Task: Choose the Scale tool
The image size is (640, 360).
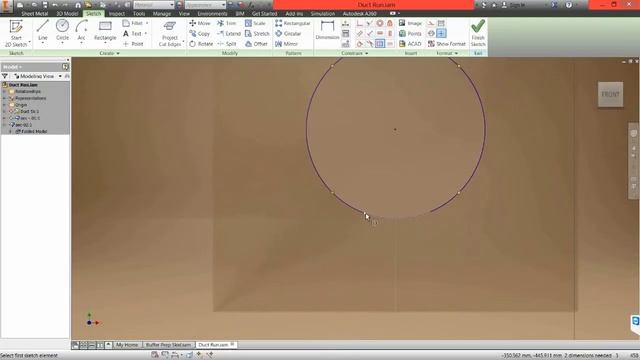Action: 255,23
